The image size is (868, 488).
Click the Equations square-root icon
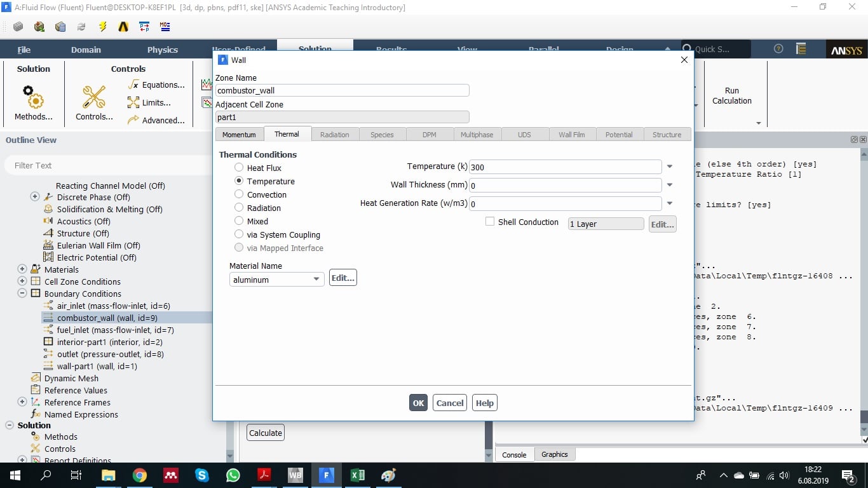click(x=133, y=85)
